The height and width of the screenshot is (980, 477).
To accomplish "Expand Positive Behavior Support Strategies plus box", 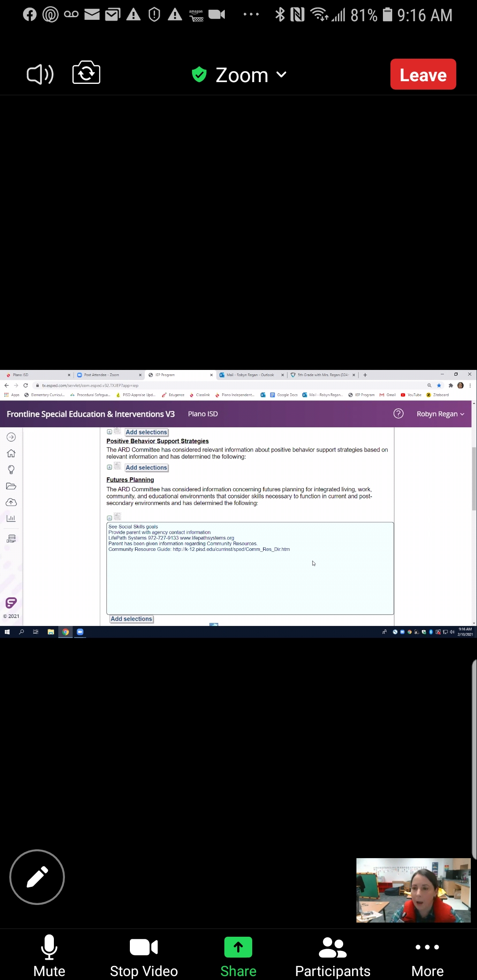I will (110, 467).
